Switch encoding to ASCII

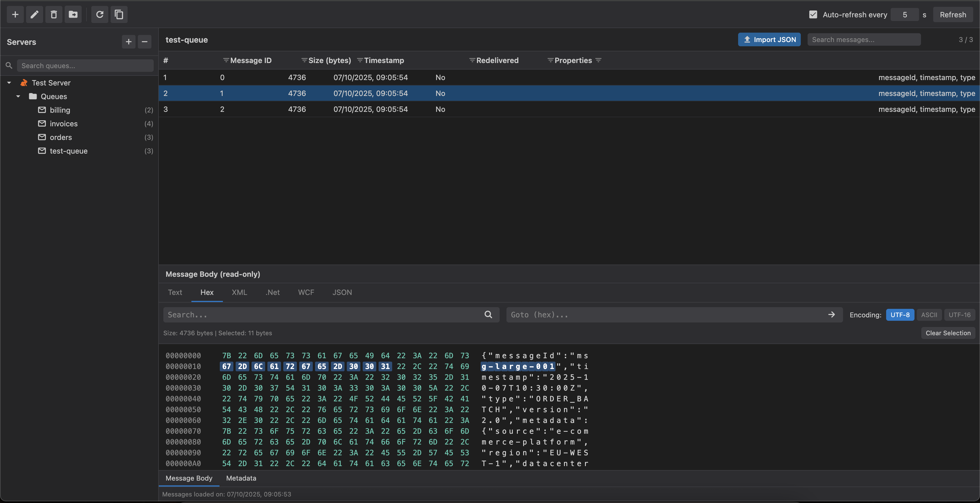click(929, 315)
